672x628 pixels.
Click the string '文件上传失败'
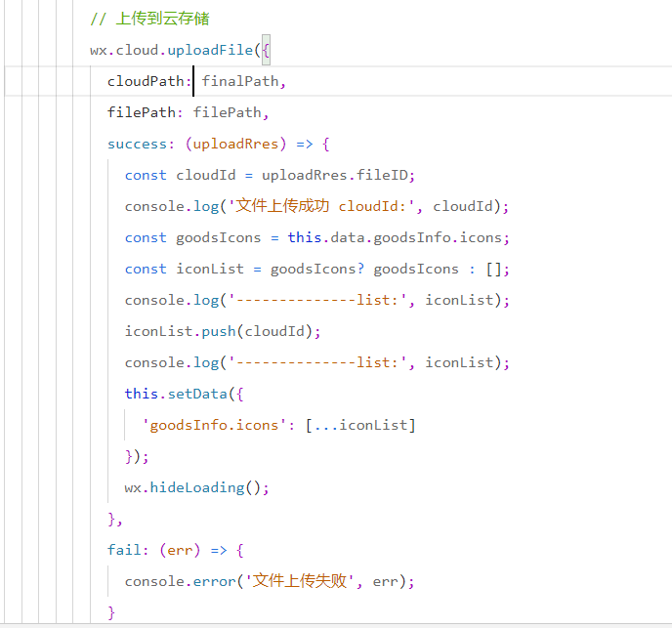tap(299, 581)
